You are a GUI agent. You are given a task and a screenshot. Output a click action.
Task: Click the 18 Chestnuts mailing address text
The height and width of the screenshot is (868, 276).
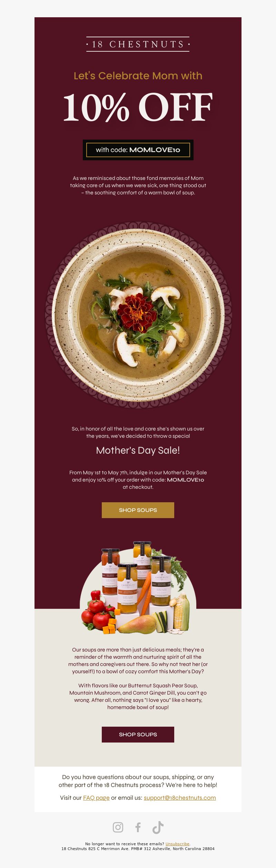pos(138,849)
